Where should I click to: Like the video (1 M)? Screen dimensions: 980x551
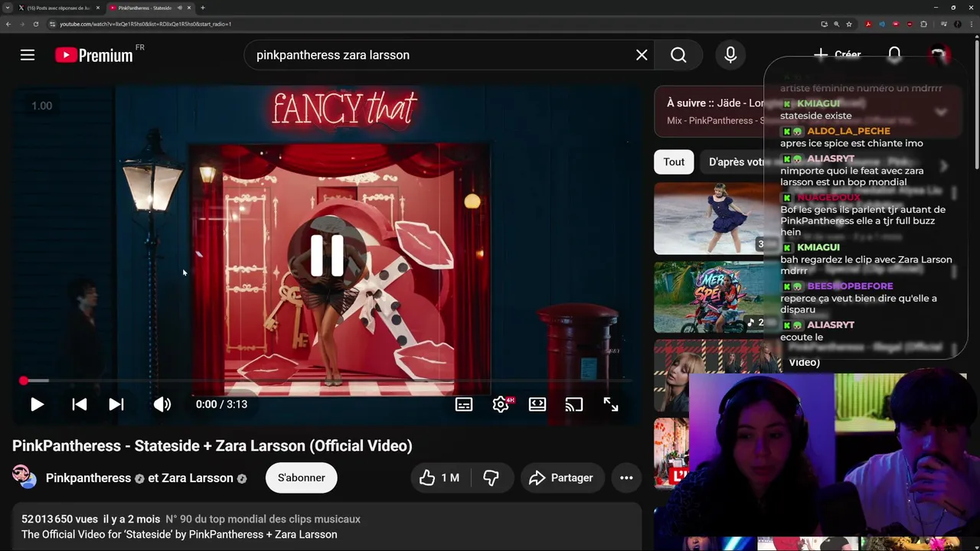pos(439,478)
